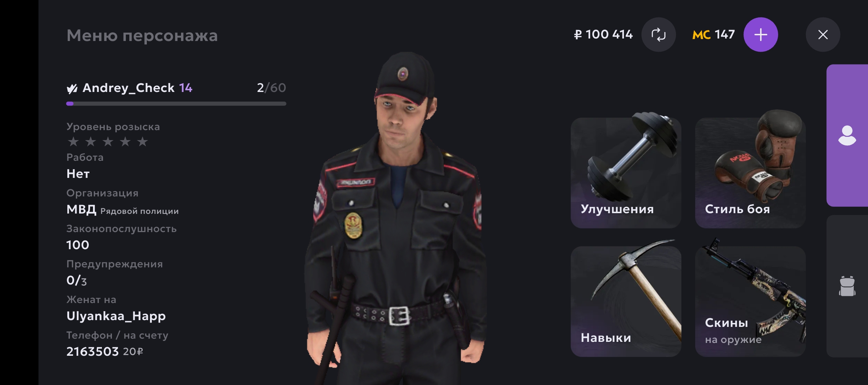
Task: Select the first wanted level star
Action: click(73, 142)
